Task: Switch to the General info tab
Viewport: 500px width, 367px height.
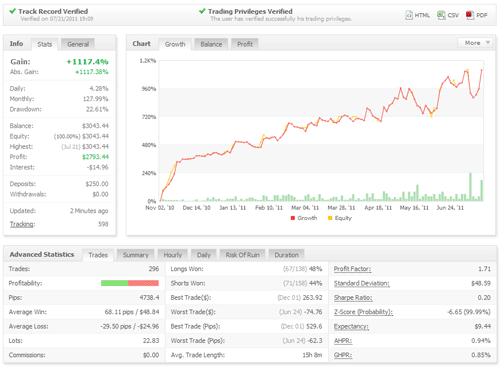Action: pos(78,44)
